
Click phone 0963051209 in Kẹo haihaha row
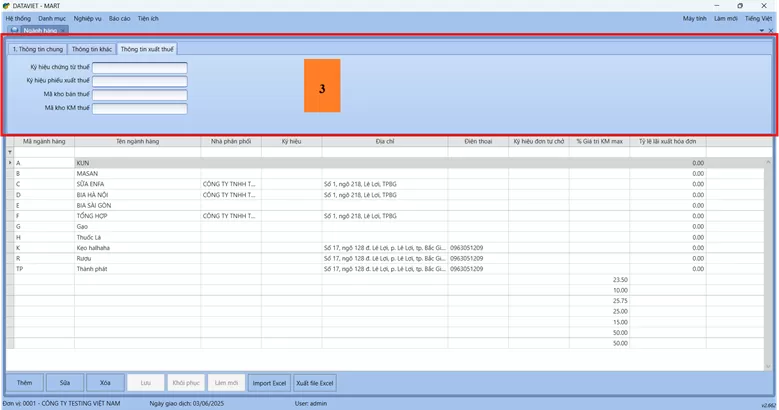pyautogui.click(x=478, y=247)
